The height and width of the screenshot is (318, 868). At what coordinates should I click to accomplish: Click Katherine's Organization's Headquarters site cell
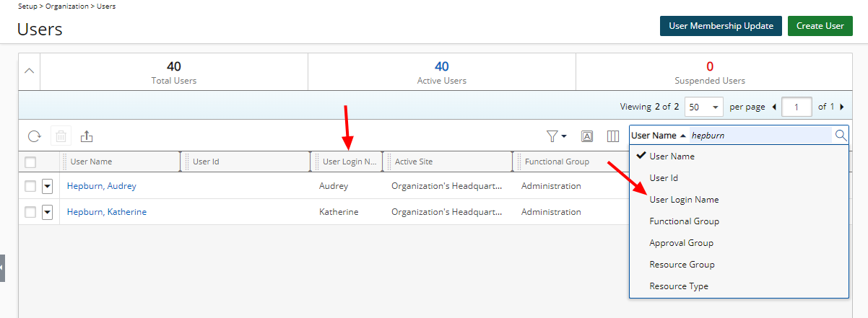pos(447,212)
